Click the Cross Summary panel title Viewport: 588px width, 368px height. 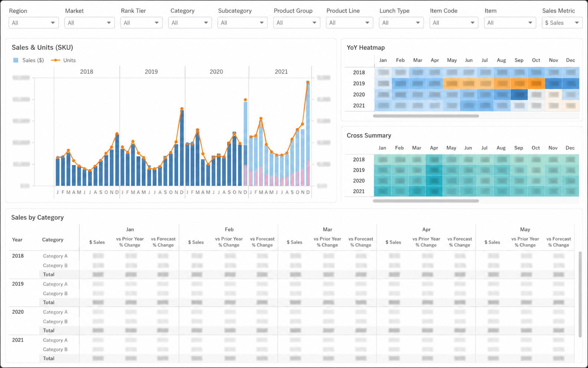(x=369, y=135)
